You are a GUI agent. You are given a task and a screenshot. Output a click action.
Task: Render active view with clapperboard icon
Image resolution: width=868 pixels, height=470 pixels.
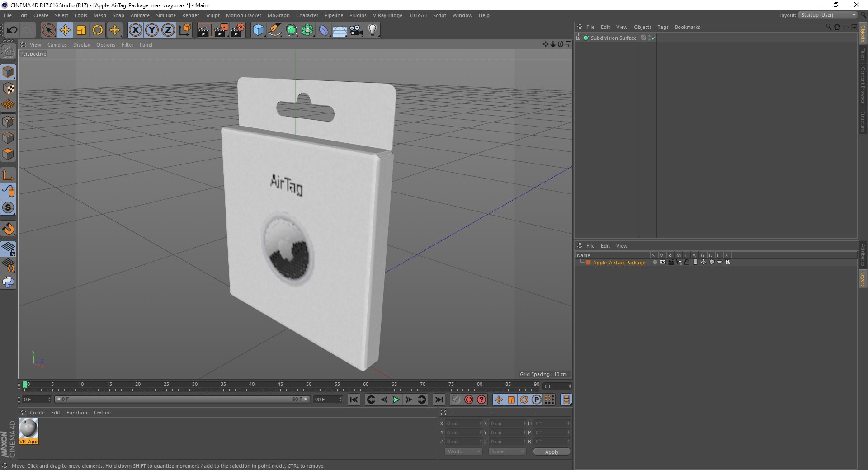204,30
